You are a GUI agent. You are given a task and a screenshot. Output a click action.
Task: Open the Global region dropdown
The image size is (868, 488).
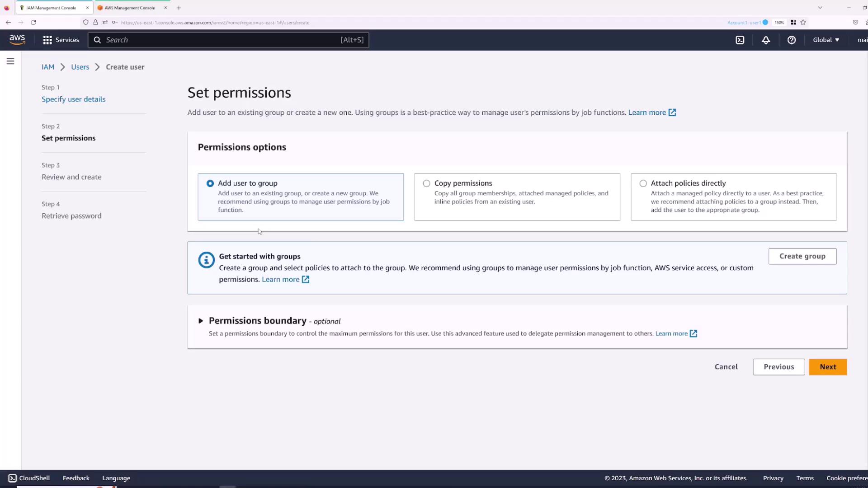[826, 40]
